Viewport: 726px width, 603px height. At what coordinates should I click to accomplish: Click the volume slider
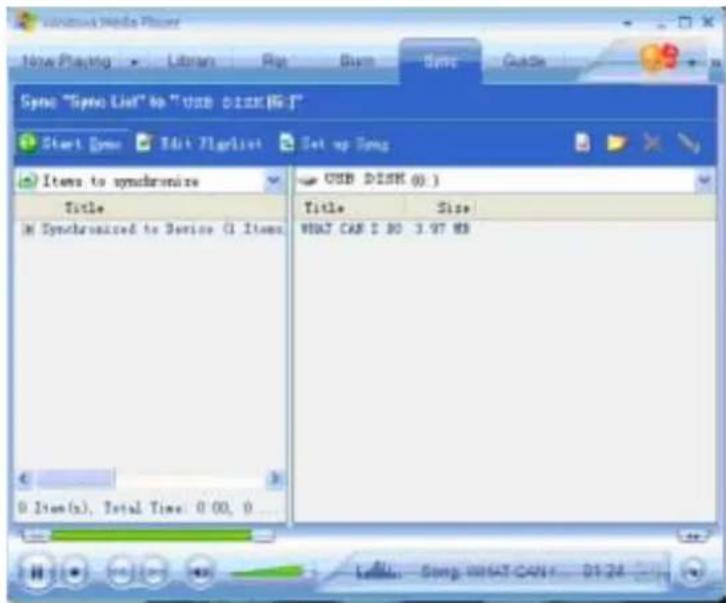[267, 573]
